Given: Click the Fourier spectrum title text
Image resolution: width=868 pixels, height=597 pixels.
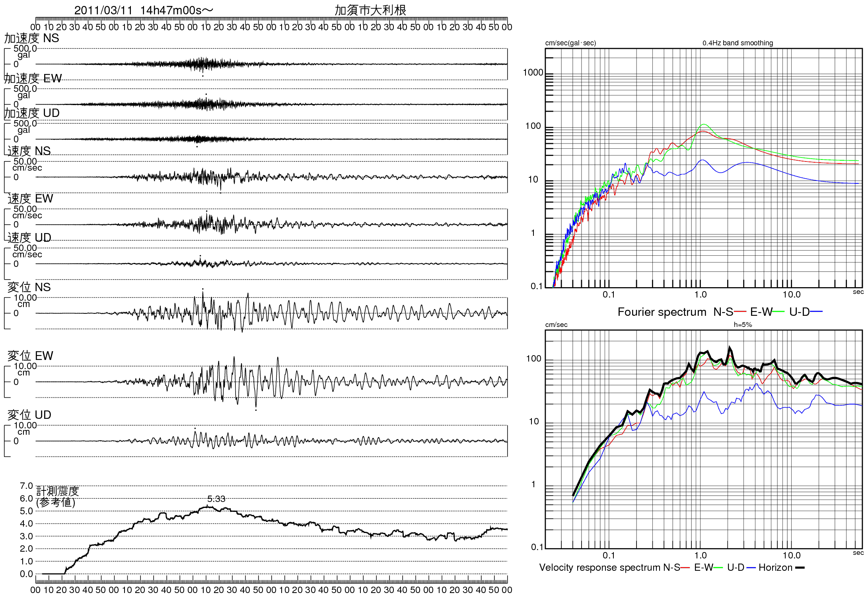Looking at the screenshot, I should coord(662,312).
